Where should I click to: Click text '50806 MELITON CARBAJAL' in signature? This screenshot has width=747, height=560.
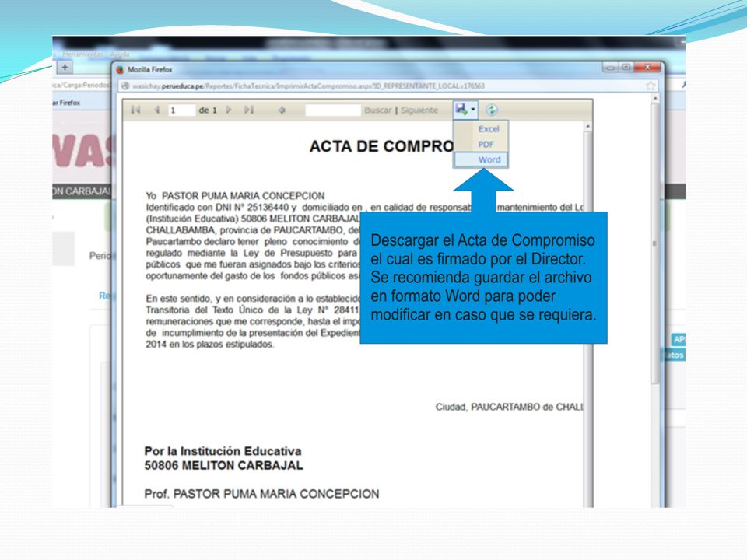coord(224,465)
